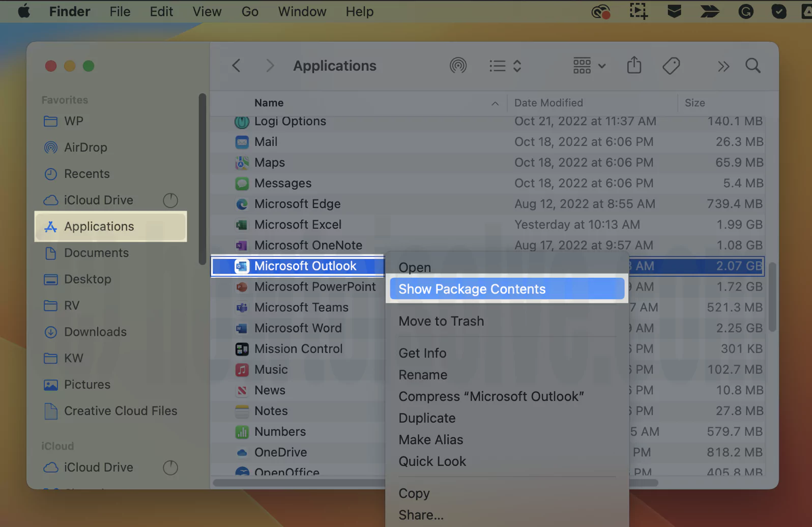Select the Microsoft PowerPoint app icon
The image size is (812, 527).
(x=242, y=287)
